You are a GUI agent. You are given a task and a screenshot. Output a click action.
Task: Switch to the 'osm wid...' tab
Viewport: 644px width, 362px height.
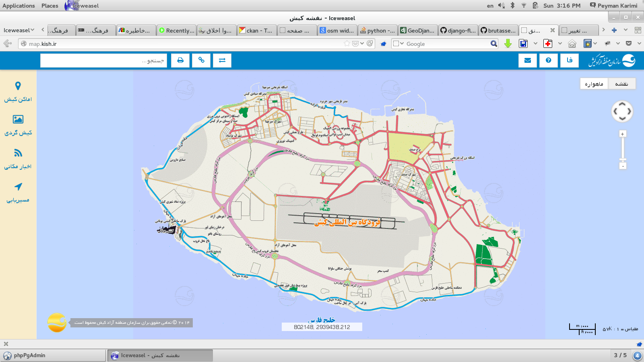coord(337,30)
